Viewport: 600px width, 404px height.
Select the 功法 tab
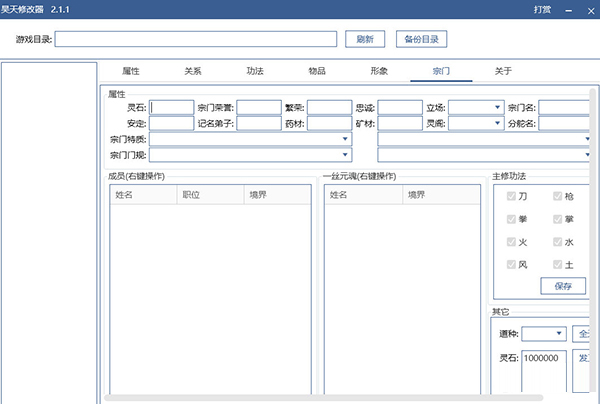(255, 71)
